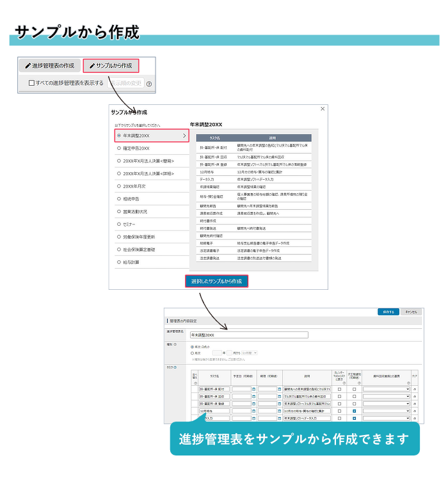Screen dimensions: 448x499
Task: Click the help icon next to タスク label
Action: (175, 367)
